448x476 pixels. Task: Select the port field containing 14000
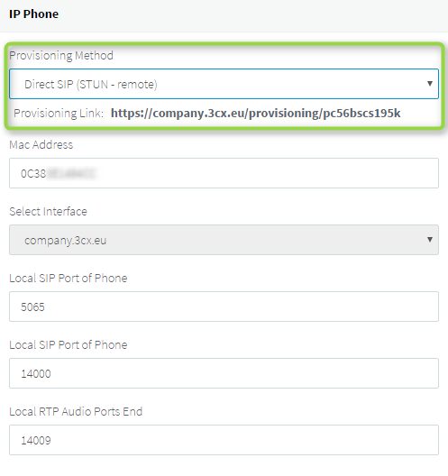pyautogui.click(x=224, y=373)
